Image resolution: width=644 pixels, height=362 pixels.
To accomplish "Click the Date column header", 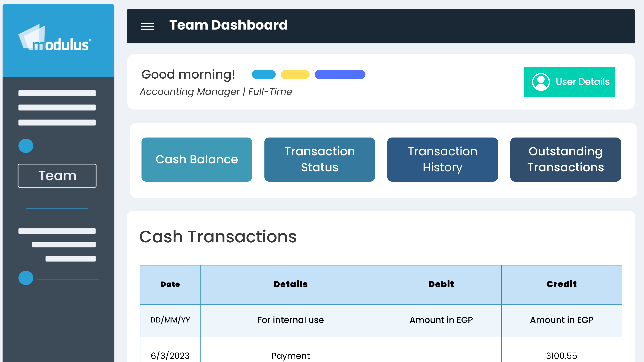I will click(170, 284).
